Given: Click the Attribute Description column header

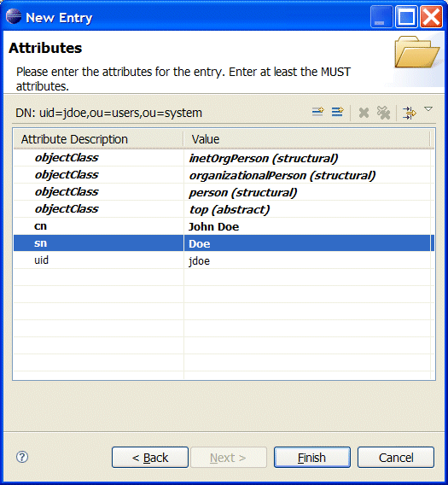Looking at the screenshot, I should pyautogui.click(x=98, y=139).
